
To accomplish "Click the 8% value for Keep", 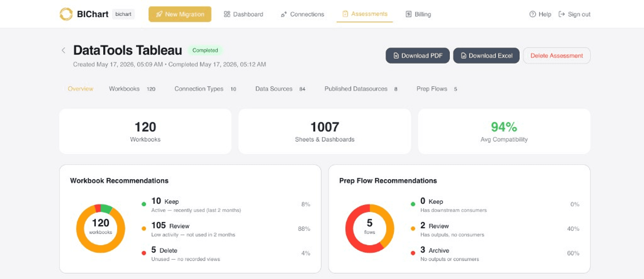I will 306,204.
